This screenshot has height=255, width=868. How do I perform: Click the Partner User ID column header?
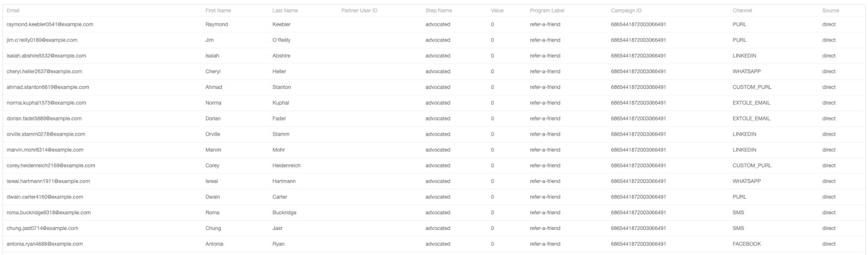pos(359,11)
